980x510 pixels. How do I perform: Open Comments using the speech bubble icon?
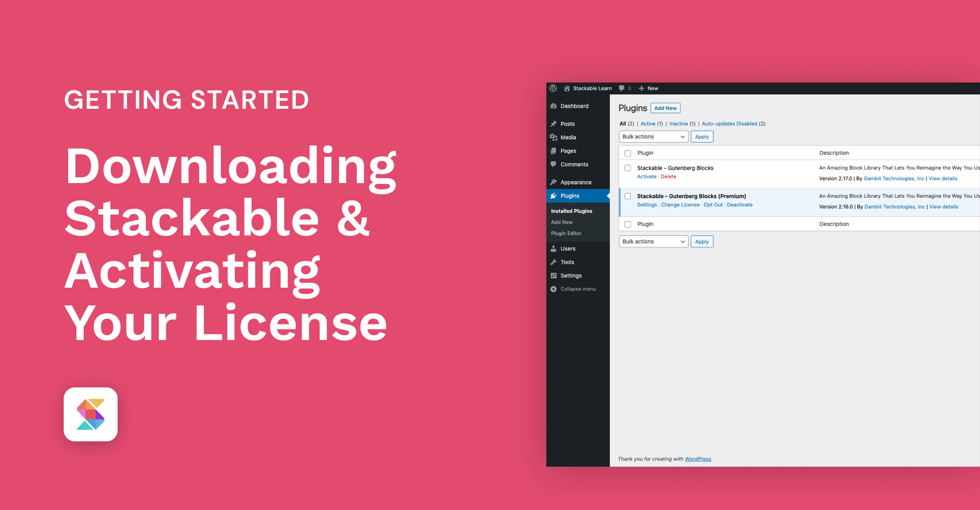[554, 164]
